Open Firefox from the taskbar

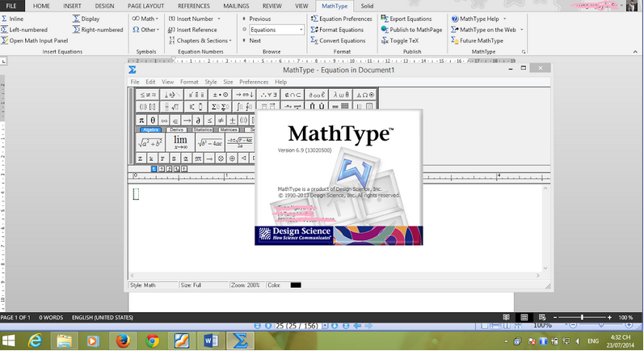(x=122, y=340)
